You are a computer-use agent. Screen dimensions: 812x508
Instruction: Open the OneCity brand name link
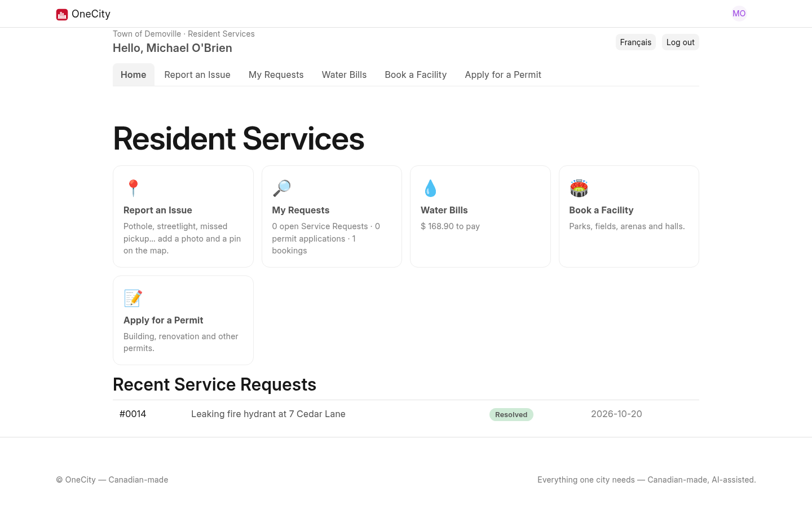point(91,14)
